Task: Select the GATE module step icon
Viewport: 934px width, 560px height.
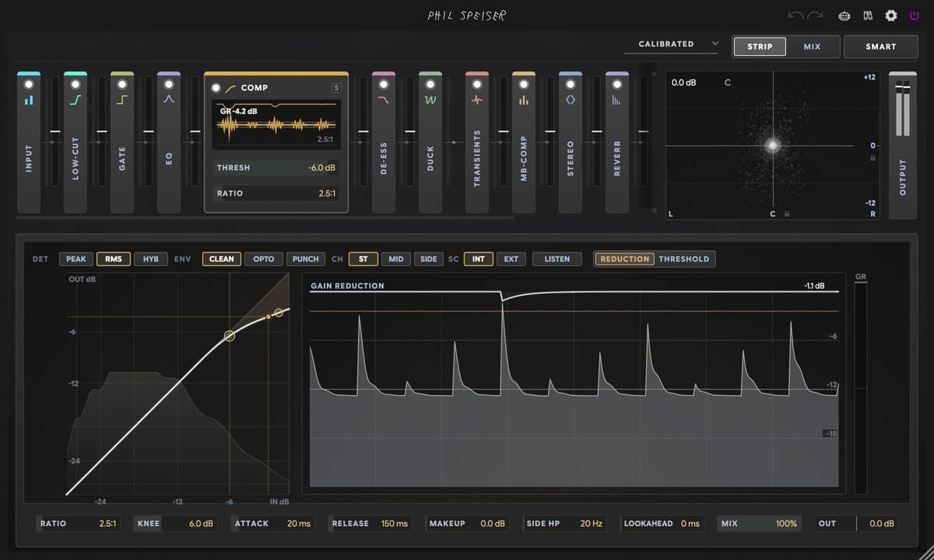Action: click(122, 100)
